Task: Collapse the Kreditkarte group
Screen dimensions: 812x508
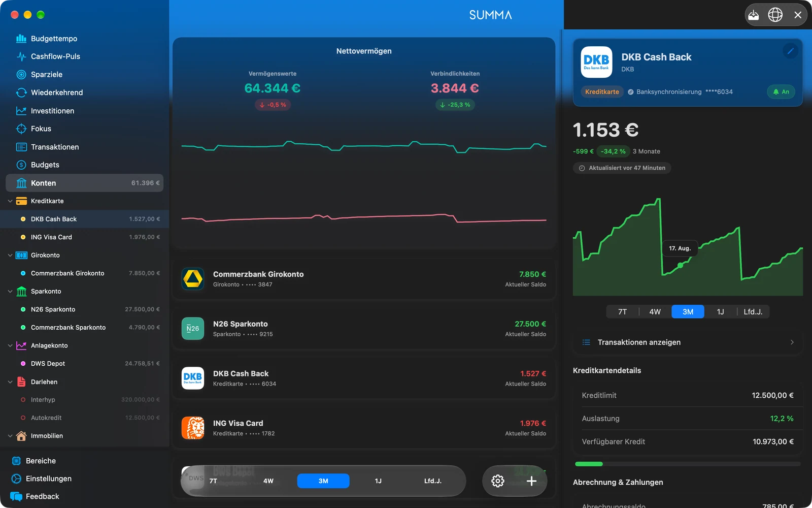Action: pyautogui.click(x=10, y=201)
